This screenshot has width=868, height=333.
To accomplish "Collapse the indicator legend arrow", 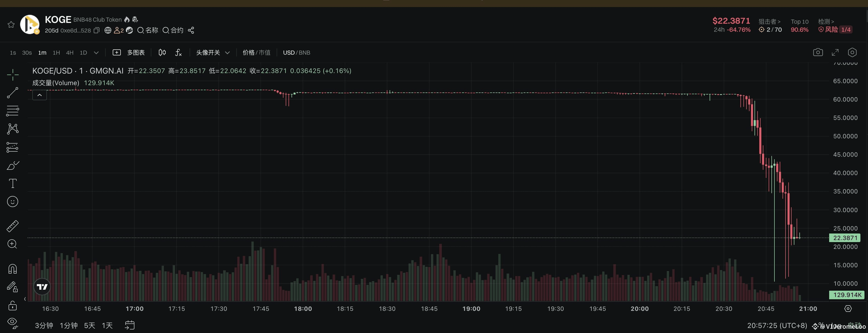I will tap(39, 95).
